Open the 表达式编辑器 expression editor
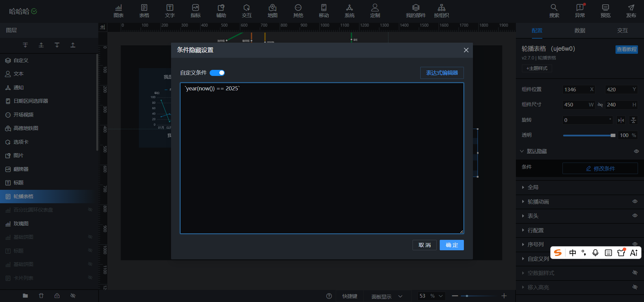Viewport: 644px width, 302px height. click(x=442, y=73)
